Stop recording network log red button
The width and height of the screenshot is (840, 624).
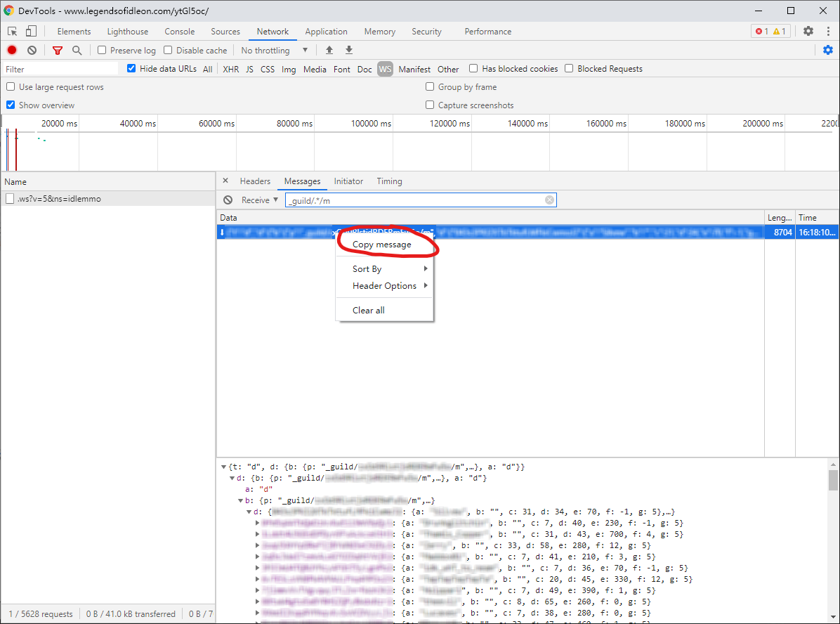pyautogui.click(x=12, y=50)
